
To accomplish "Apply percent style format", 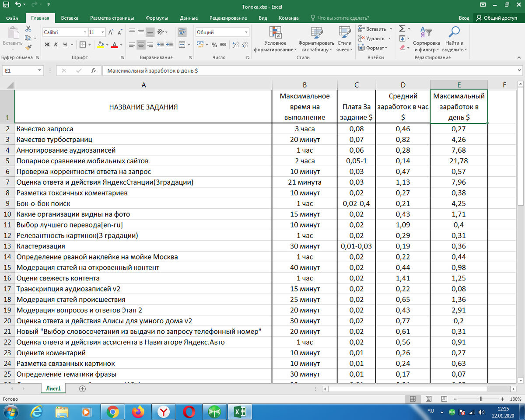I will [214, 45].
